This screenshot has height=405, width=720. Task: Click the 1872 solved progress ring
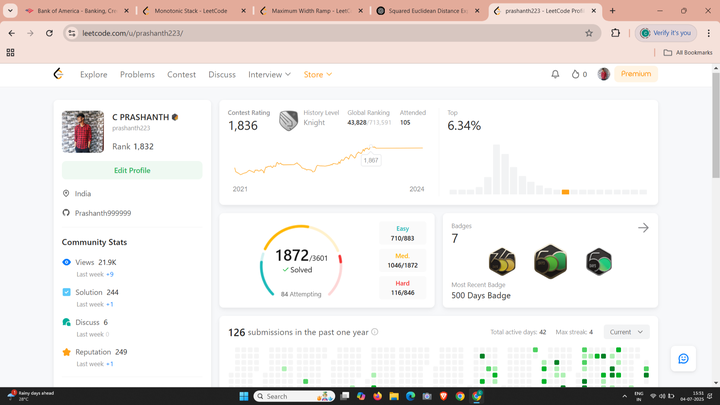coord(301,261)
